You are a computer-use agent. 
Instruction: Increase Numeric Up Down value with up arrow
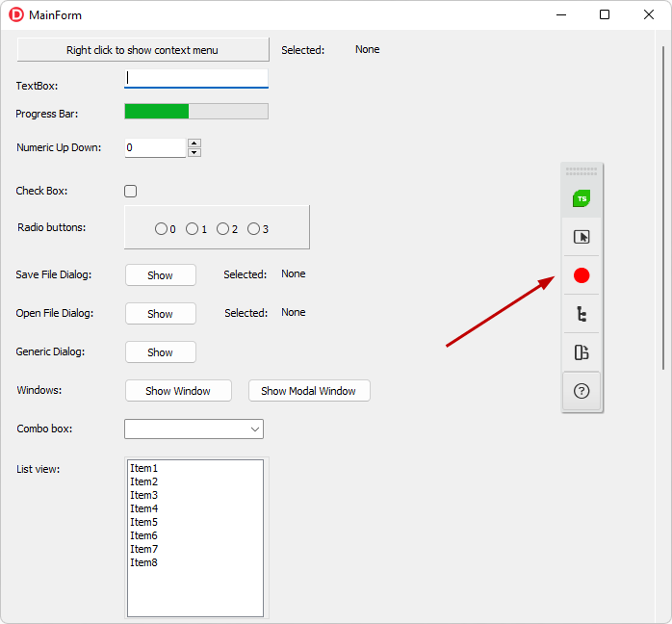(194, 143)
